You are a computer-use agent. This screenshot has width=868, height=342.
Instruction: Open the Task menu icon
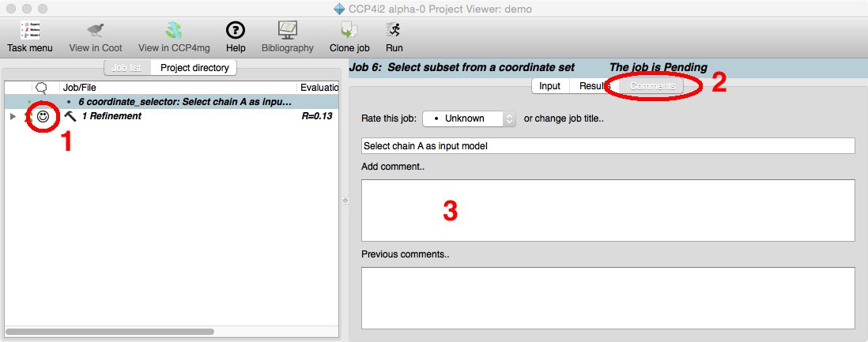coord(29,31)
